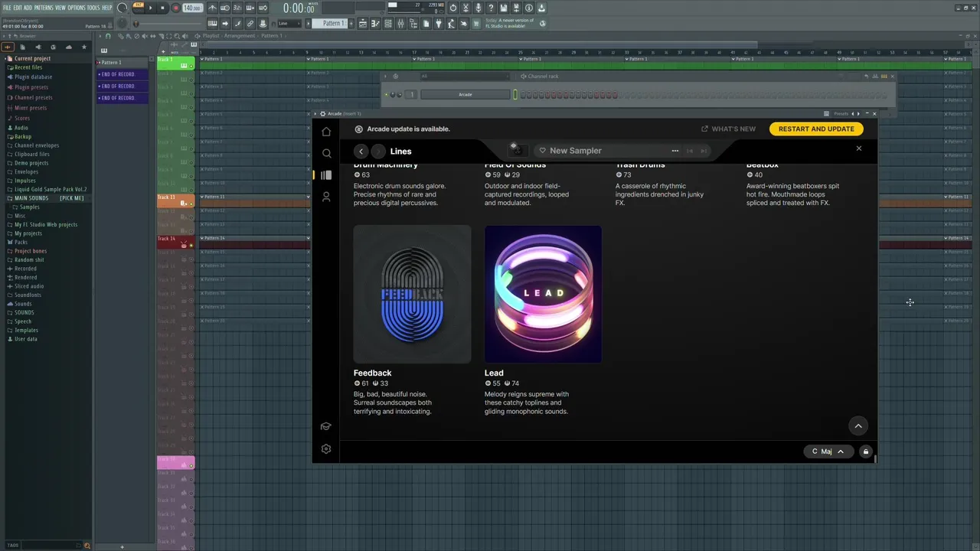This screenshot has height=551, width=980.
Task: Click the Arcade channel button in Channel rack
Action: point(465,94)
